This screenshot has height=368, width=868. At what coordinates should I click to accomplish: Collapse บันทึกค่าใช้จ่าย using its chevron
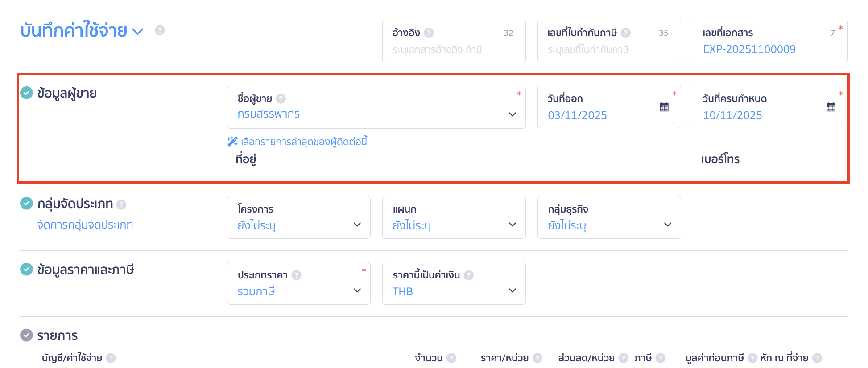click(x=138, y=30)
